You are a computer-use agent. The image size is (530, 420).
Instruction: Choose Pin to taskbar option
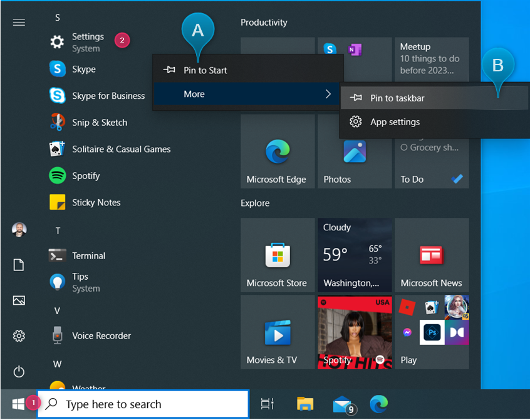[435, 98]
